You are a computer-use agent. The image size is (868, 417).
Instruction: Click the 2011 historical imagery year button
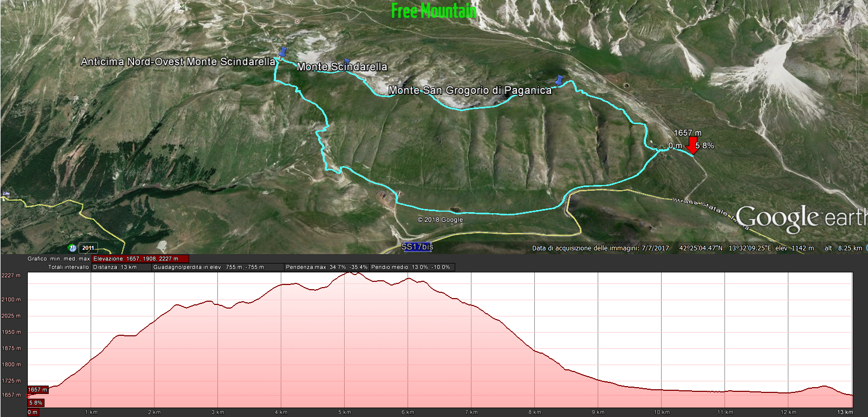(x=88, y=248)
